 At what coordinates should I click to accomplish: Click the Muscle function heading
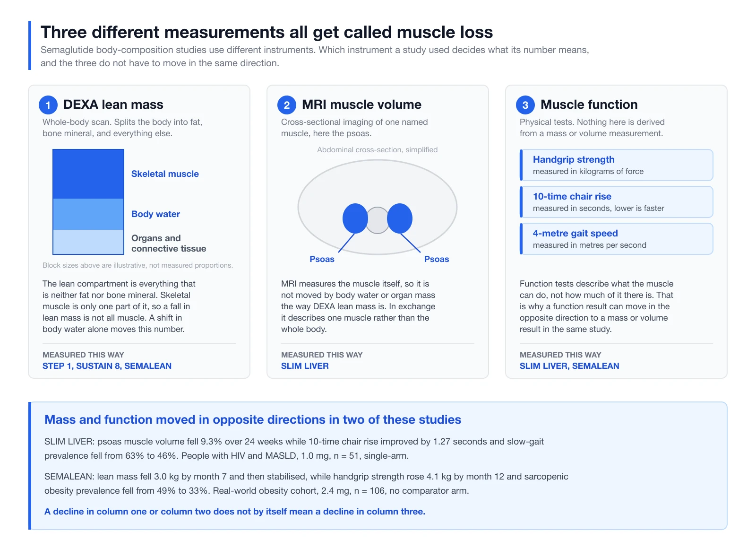[x=589, y=105]
